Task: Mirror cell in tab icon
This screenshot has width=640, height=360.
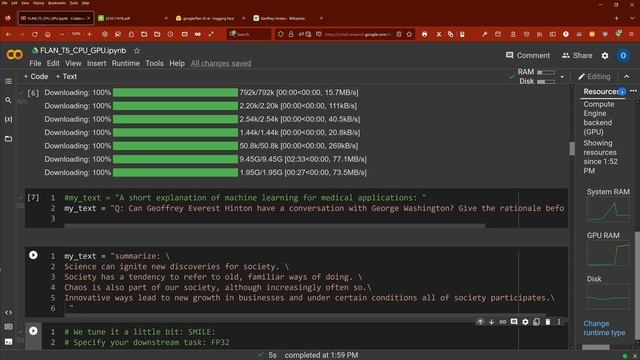Action: pyautogui.click(x=536, y=322)
